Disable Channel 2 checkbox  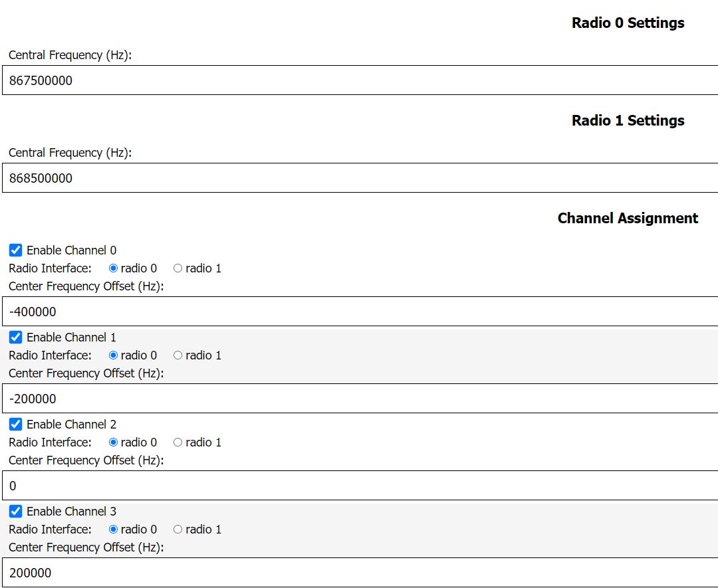point(15,425)
